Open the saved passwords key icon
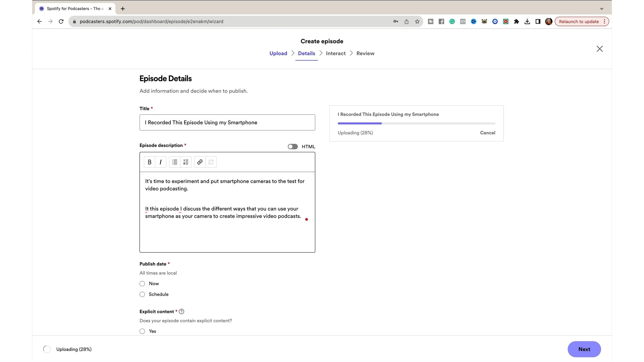 pyautogui.click(x=396, y=21)
